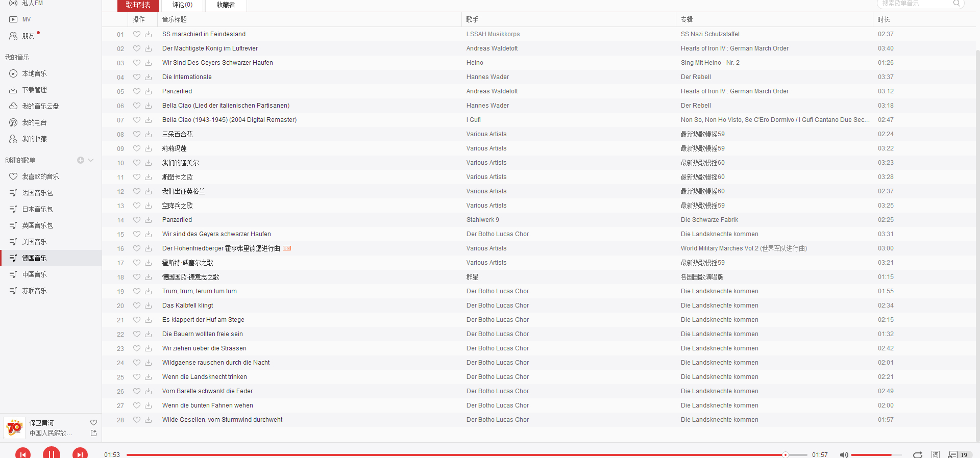Collapse the 创建的歌单 section
The image size is (980, 458).
coord(91,160)
